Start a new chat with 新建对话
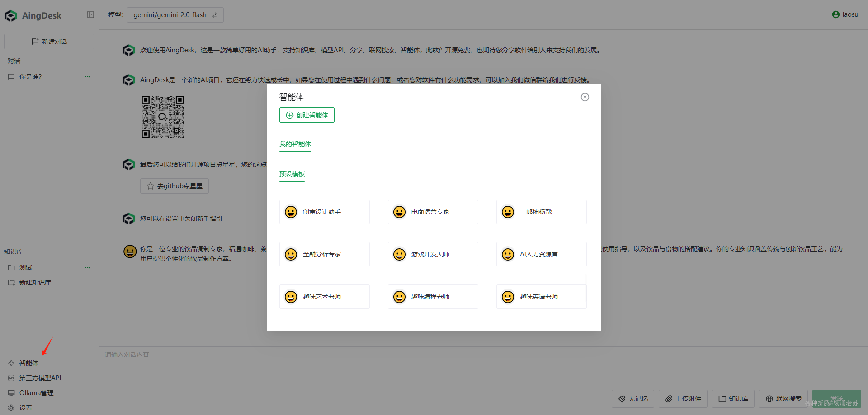 coord(49,42)
